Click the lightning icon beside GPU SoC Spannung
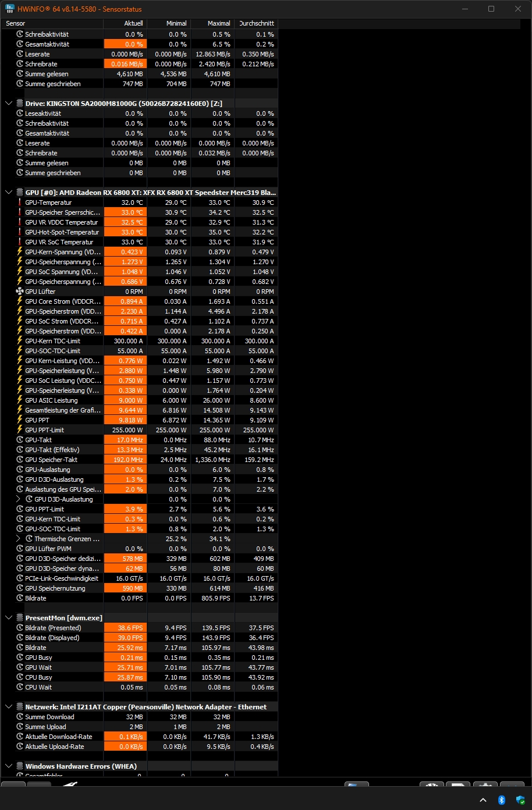The height and width of the screenshot is (810, 532). pyautogui.click(x=20, y=272)
